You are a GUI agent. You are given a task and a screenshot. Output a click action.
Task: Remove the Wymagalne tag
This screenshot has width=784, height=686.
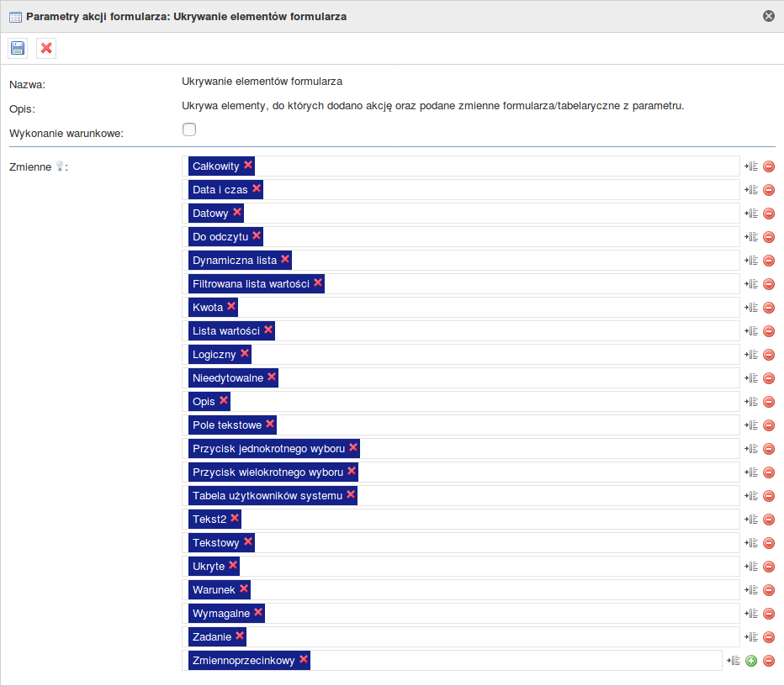(x=258, y=612)
